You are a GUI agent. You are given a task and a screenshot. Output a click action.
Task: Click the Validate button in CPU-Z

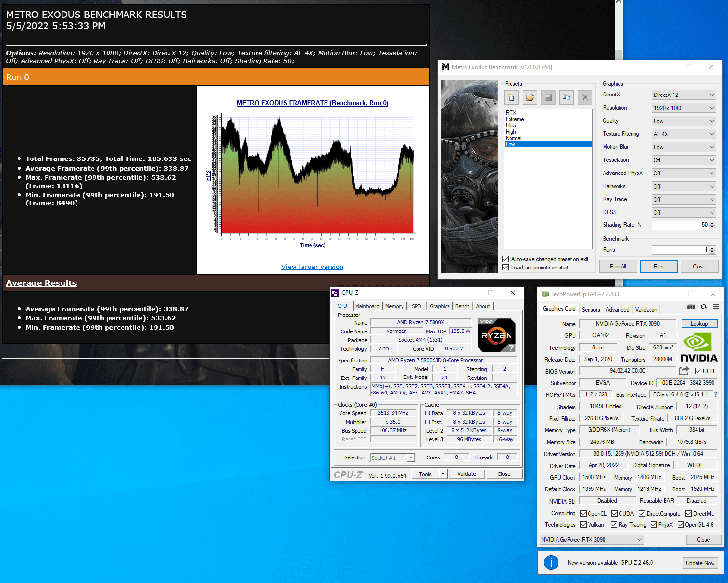[466, 474]
